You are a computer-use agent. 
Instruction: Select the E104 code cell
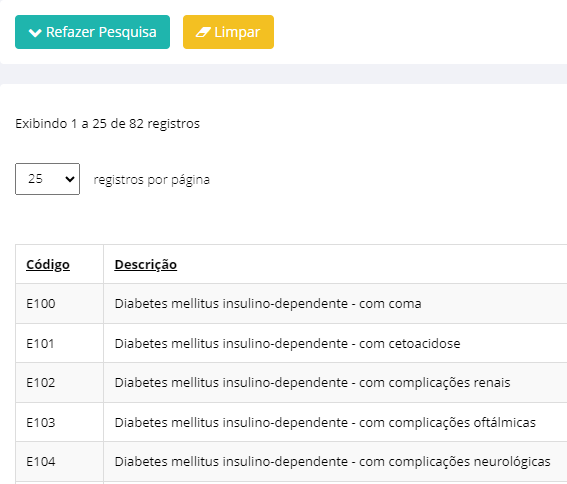(59, 462)
